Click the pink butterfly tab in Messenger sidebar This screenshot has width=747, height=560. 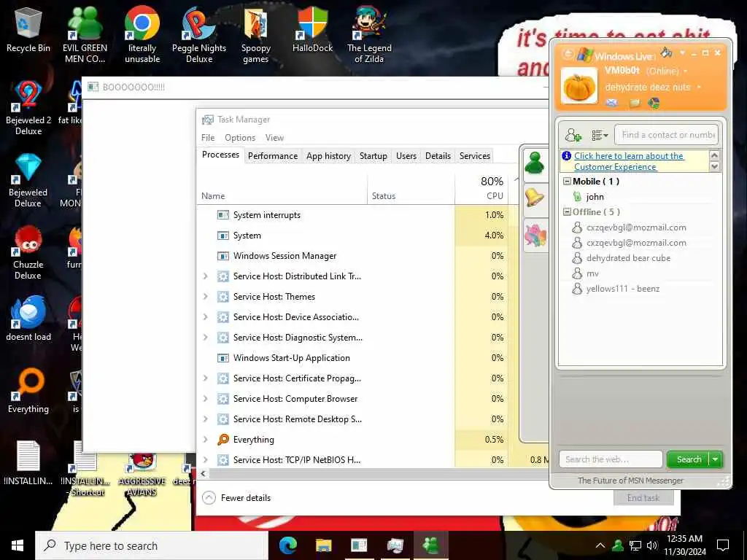tap(535, 236)
